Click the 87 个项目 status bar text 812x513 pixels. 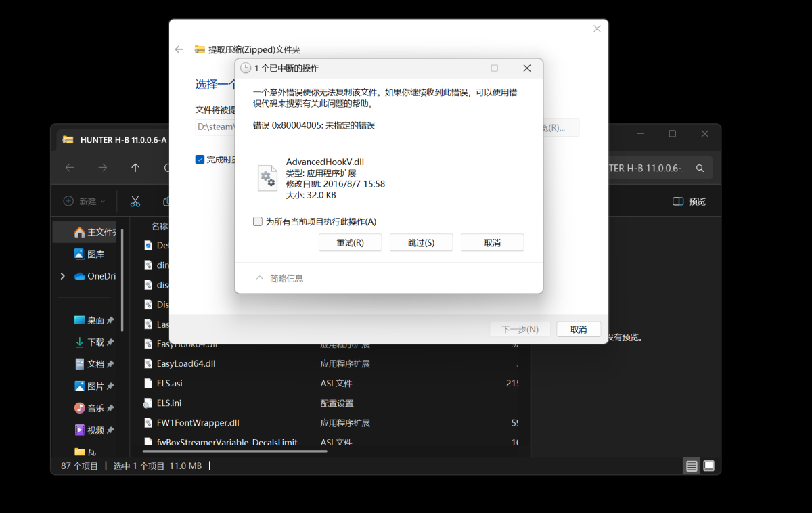click(80, 466)
